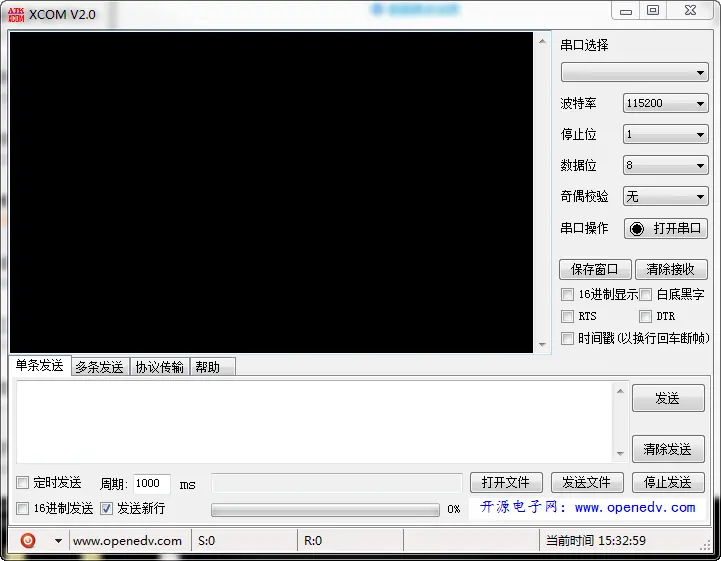Click the 发送文件 button
721x561 pixels.
[587, 483]
